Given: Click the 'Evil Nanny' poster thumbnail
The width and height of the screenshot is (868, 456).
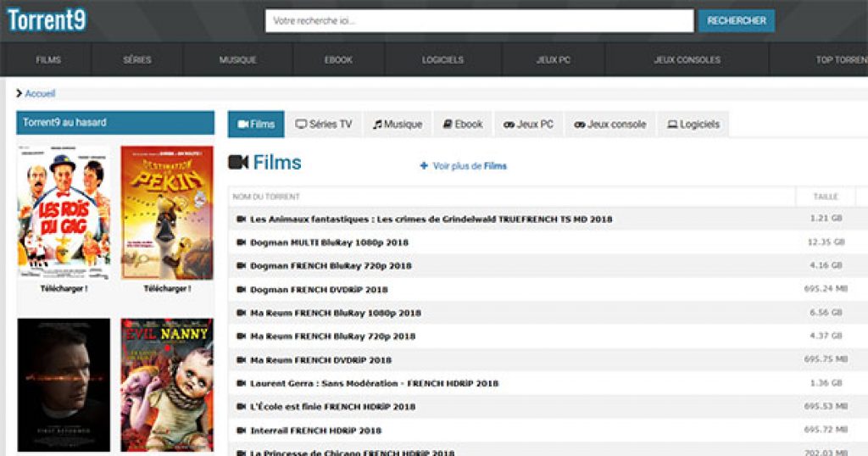Looking at the screenshot, I should [x=167, y=385].
